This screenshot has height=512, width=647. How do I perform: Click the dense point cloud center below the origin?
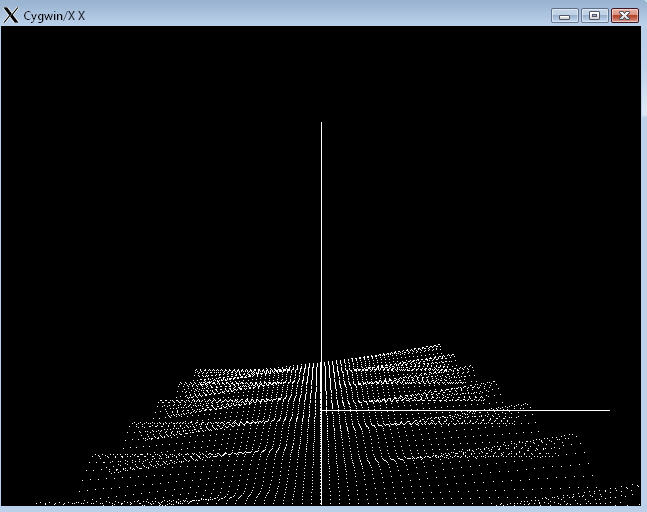[321, 450]
